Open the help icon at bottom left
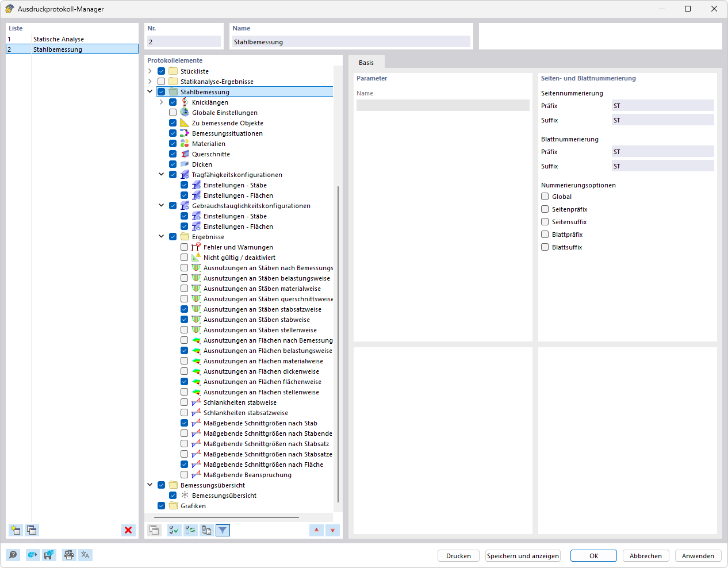728x568 pixels. click(13, 555)
